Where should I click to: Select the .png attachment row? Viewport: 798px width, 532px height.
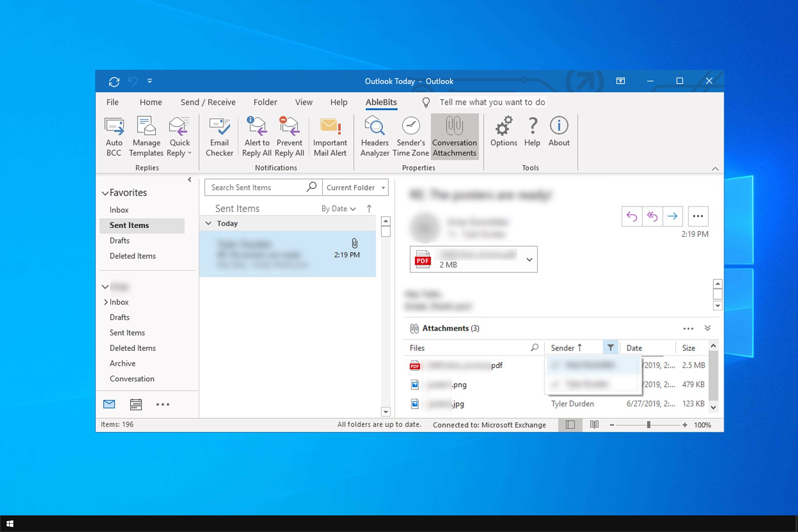tap(557, 384)
